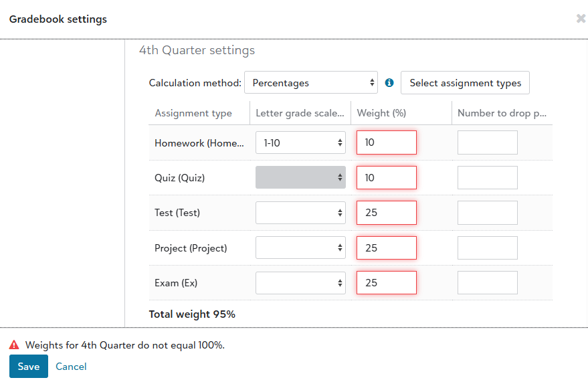Expand the Test letter grade scale dropdown

pos(300,213)
